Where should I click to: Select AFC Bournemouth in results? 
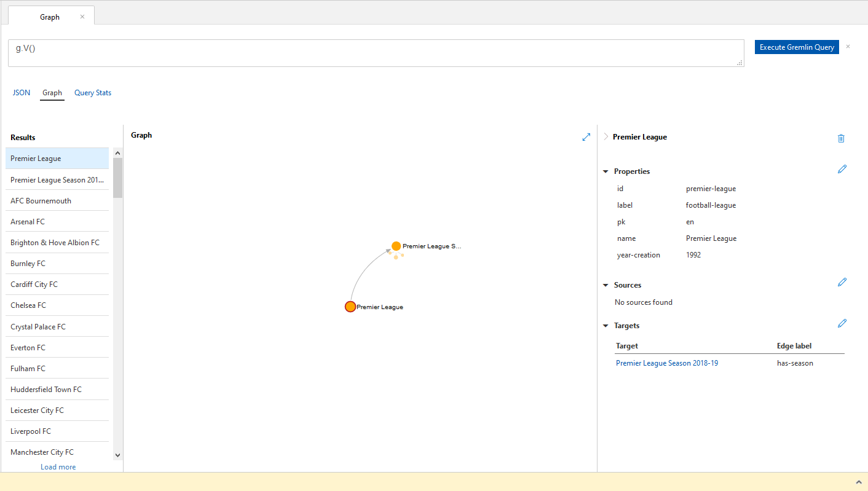pos(57,201)
